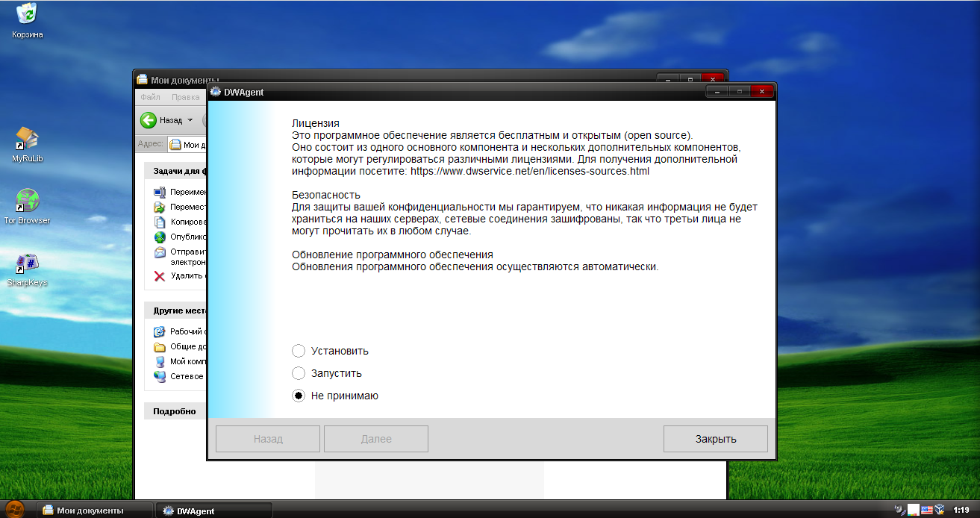Click the "Сетевое" network places icon

(x=159, y=376)
